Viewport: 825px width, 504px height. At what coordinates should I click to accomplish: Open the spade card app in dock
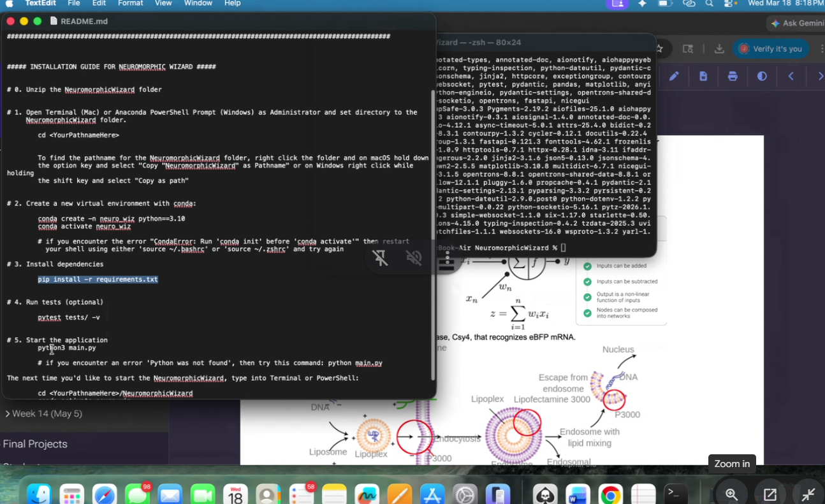546,494
